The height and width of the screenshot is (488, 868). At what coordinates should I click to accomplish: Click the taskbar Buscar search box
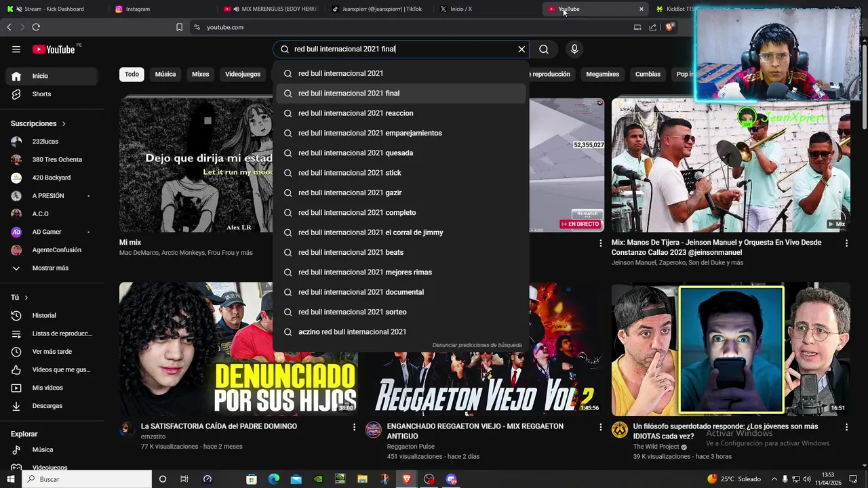point(87,479)
